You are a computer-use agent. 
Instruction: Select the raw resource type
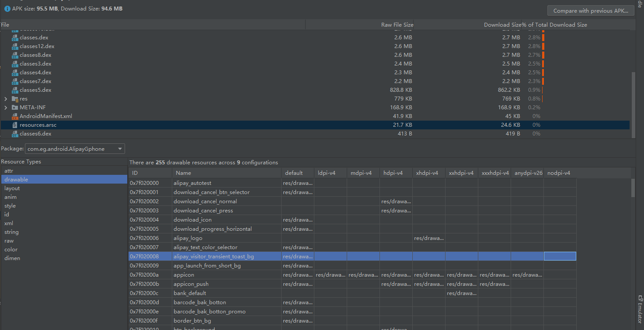[64, 241]
